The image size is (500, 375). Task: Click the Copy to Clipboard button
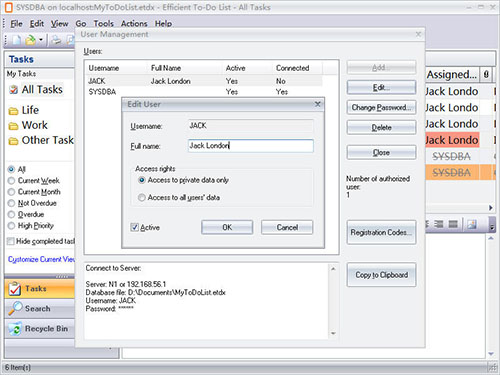click(381, 275)
